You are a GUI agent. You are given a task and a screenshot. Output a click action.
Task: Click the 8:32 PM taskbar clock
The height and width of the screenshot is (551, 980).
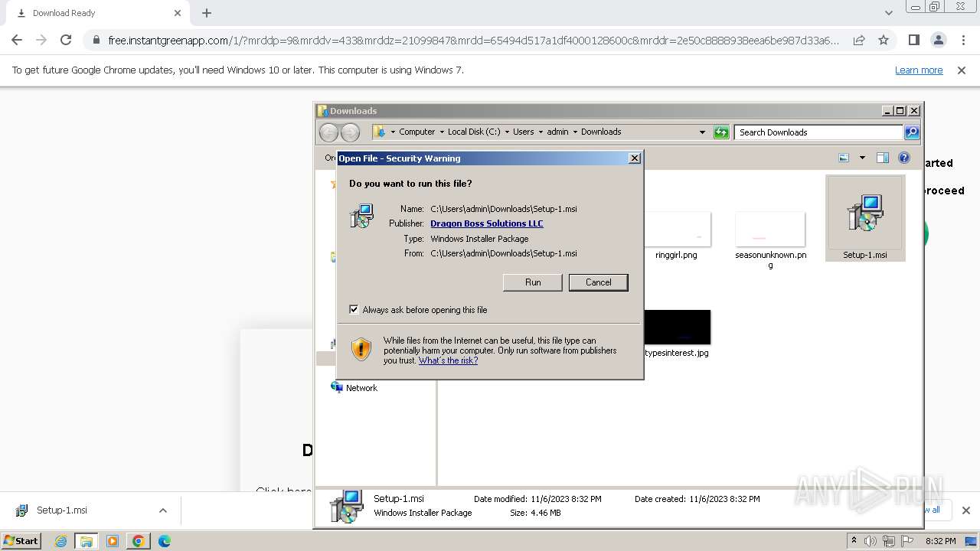(x=940, y=541)
